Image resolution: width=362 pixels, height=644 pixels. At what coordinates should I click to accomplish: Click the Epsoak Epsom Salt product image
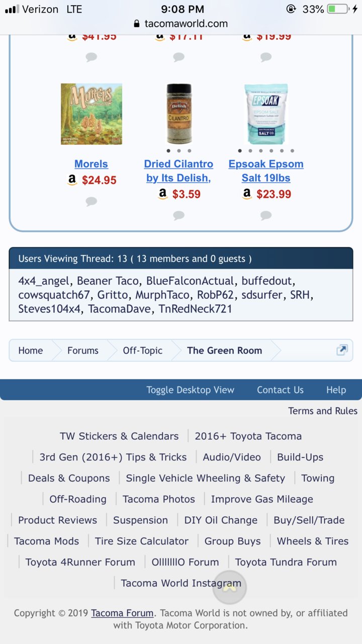pyautogui.click(x=266, y=114)
